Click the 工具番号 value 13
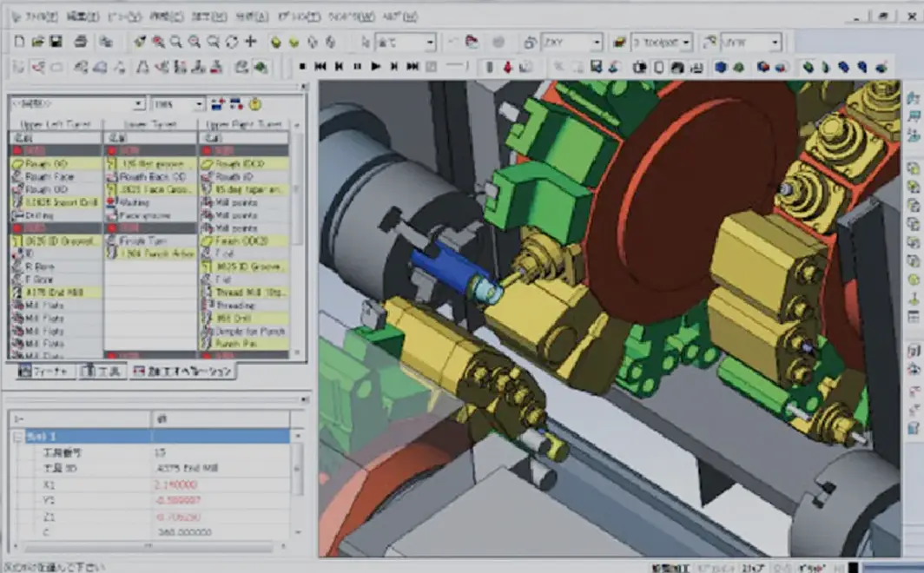 click(161, 452)
